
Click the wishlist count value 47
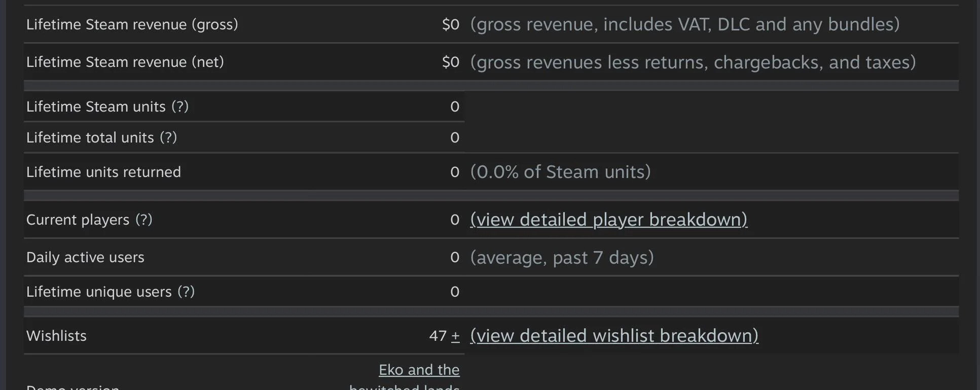click(438, 335)
